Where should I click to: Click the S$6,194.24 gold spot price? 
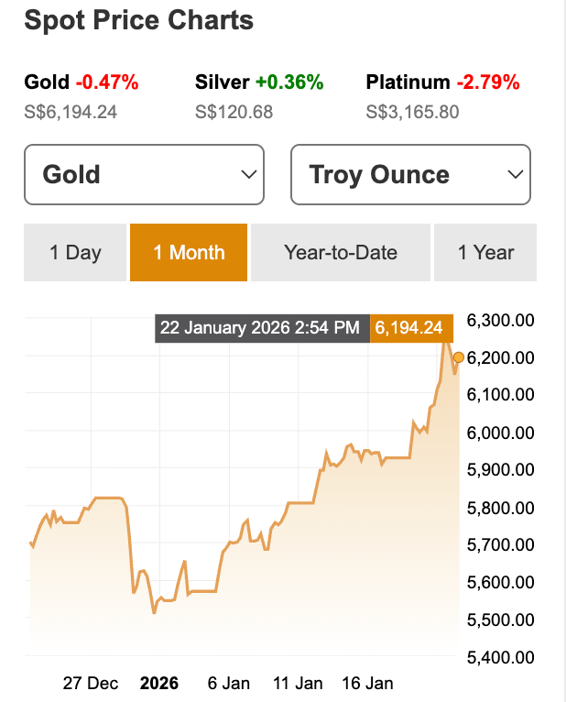[x=71, y=113]
